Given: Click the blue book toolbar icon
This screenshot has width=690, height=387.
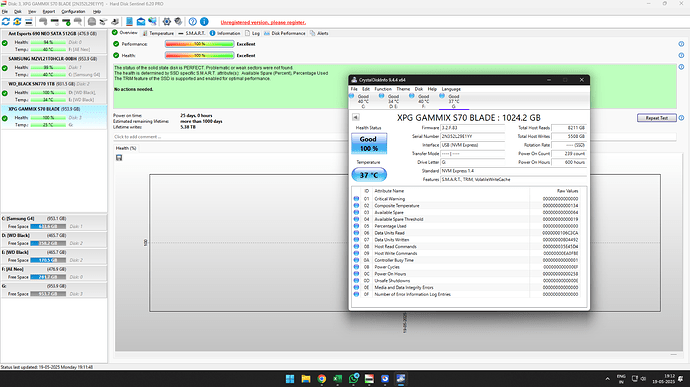Looking at the screenshot, I should (129, 21).
